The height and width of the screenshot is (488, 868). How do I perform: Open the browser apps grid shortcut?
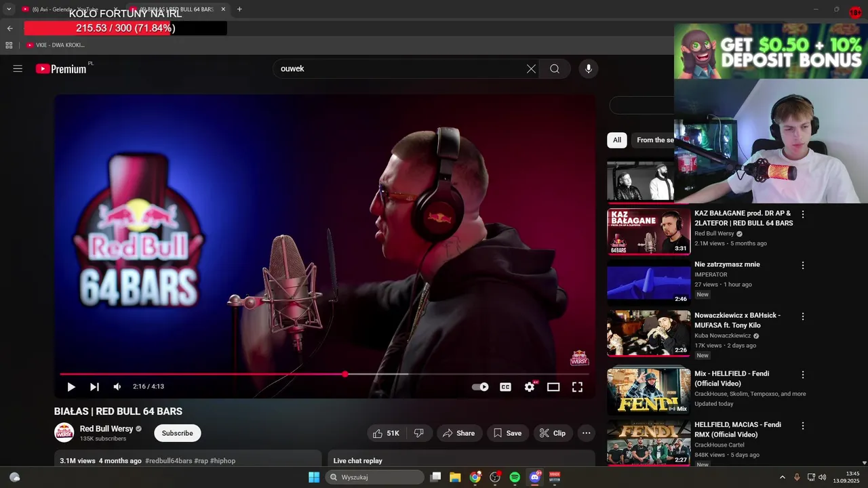click(9, 45)
